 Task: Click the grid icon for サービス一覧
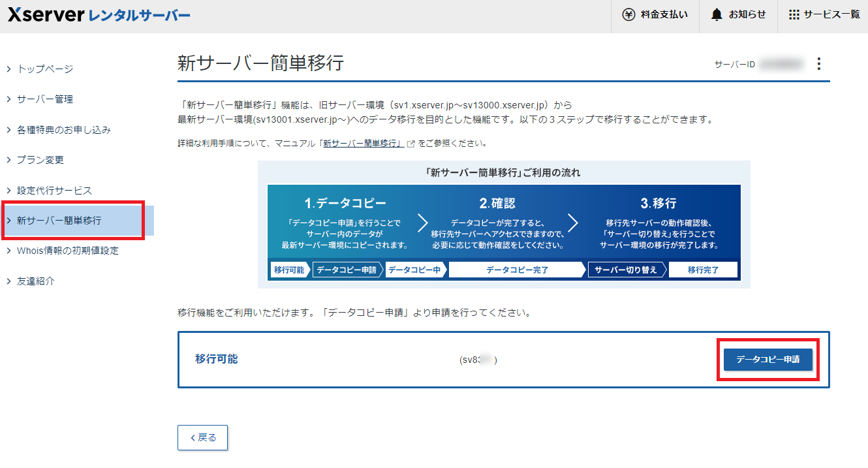tap(794, 14)
